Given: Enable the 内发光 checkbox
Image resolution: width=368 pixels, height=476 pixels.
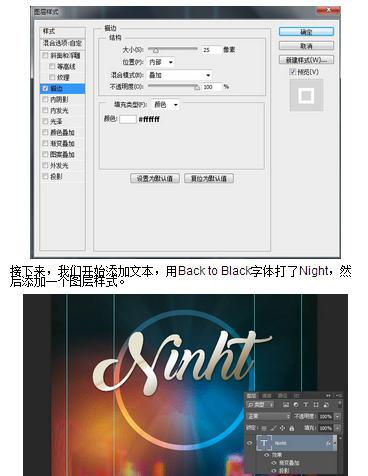Looking at the screenshot, I should (45, 110).
